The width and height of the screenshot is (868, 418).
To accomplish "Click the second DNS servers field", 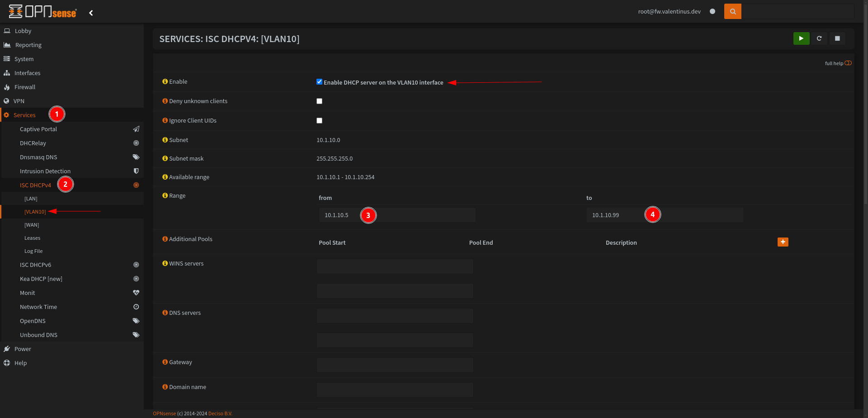I will [395, 340].
